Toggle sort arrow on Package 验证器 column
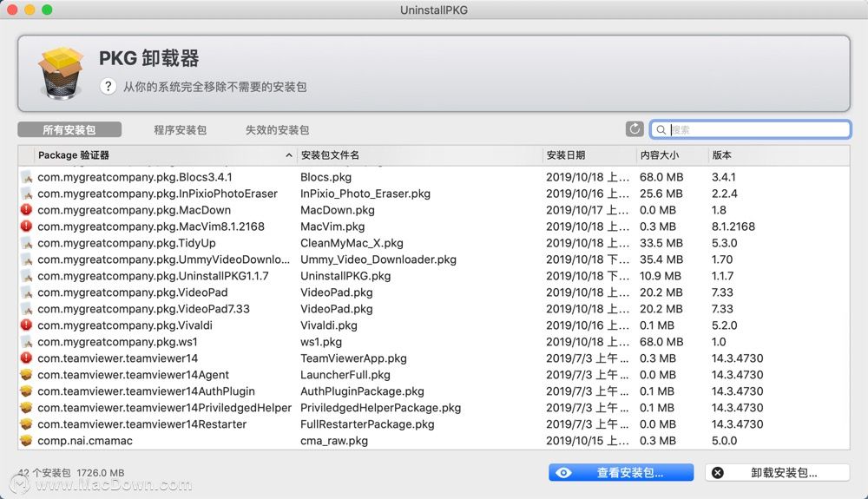Viewport: 868px width, 499px height. pyautogui.click(x=288, y=155)
